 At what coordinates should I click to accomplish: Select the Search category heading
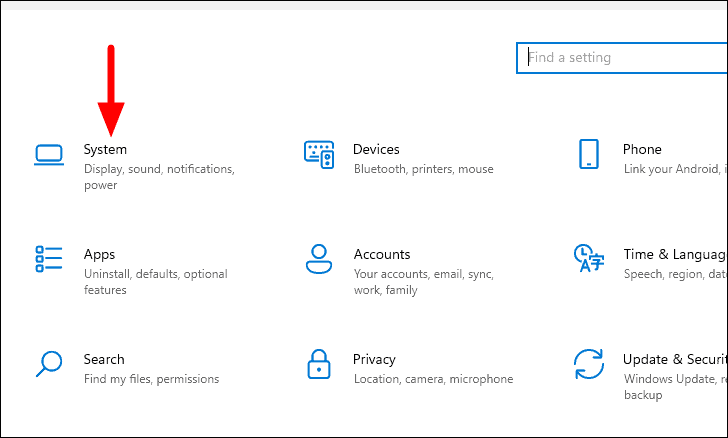point(104,359)
